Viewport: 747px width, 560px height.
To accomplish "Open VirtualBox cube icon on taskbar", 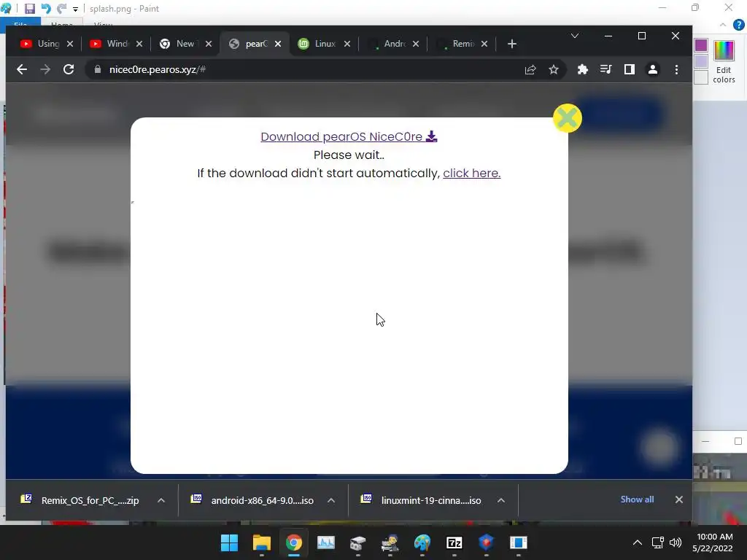I will (486, 542).
